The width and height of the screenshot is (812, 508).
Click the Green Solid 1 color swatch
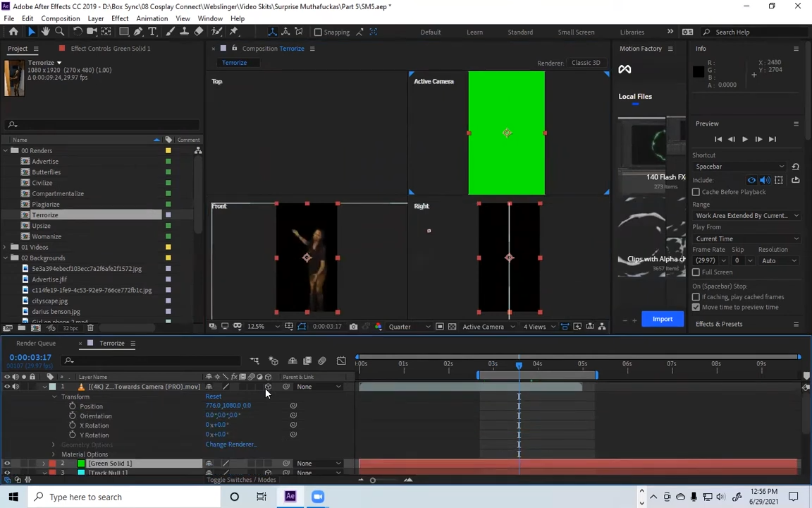pyautogui.click(x=81, y=464)
